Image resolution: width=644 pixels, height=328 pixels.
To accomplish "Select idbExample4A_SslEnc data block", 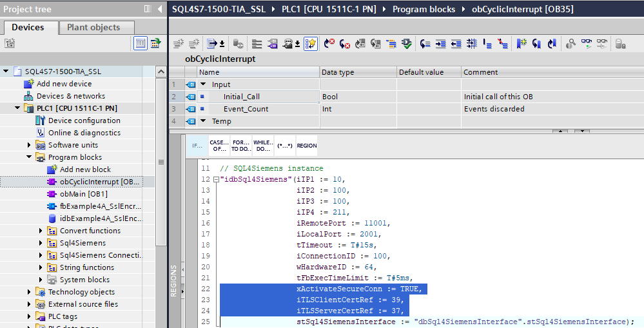I will (101, 218).
